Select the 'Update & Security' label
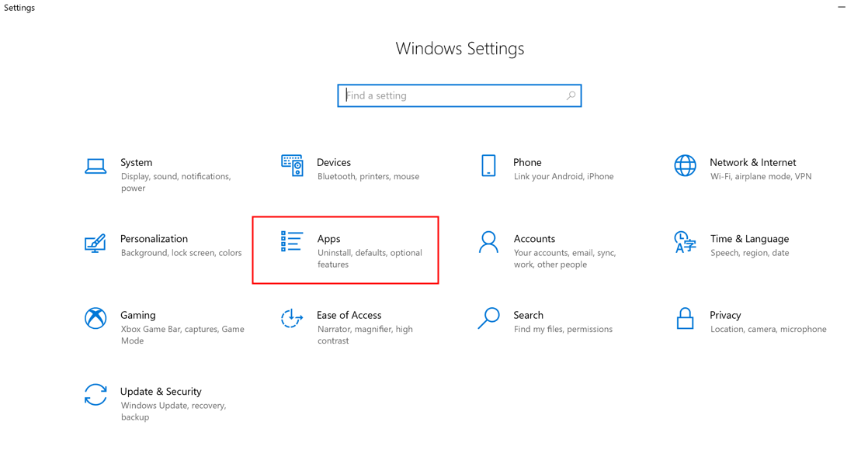Viewport: 868px width, 453px height. click(161, 392)
